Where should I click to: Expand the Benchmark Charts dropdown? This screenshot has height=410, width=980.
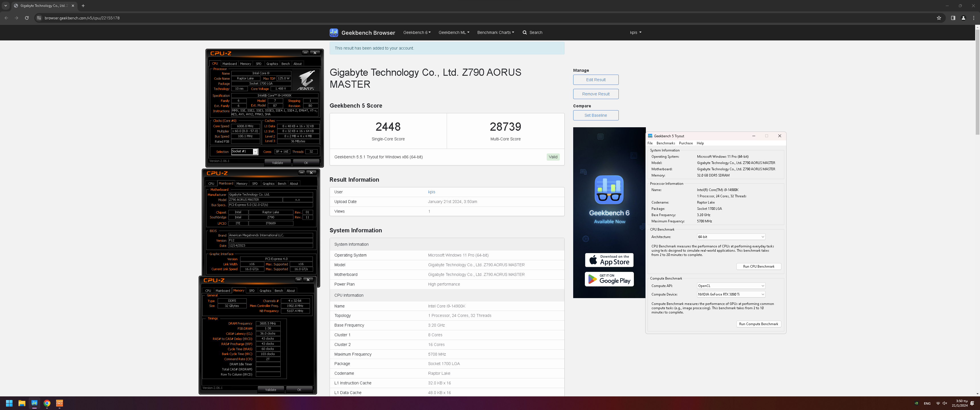(496, 33)
